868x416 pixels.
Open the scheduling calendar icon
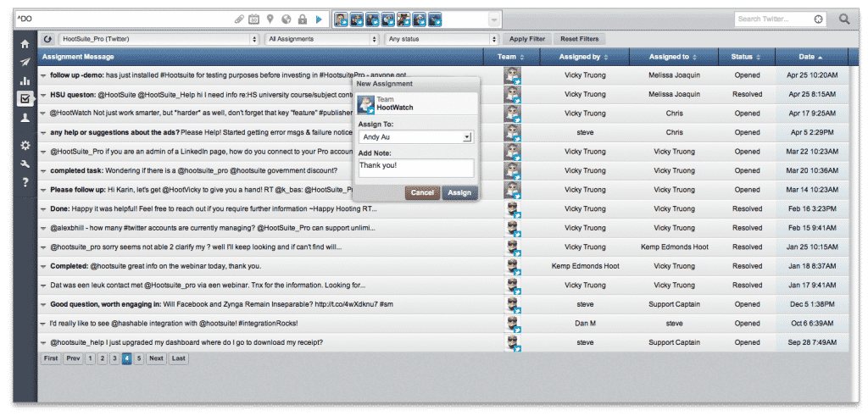point(254,19)
